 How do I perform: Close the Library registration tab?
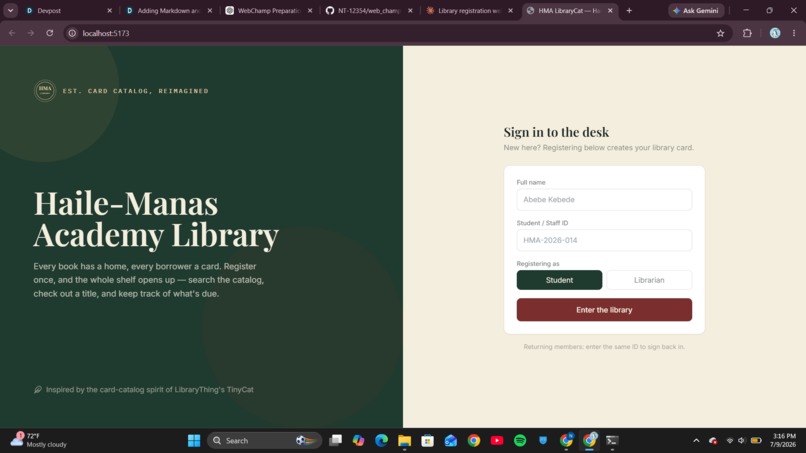pyautogui.click(x=510, y=10)
